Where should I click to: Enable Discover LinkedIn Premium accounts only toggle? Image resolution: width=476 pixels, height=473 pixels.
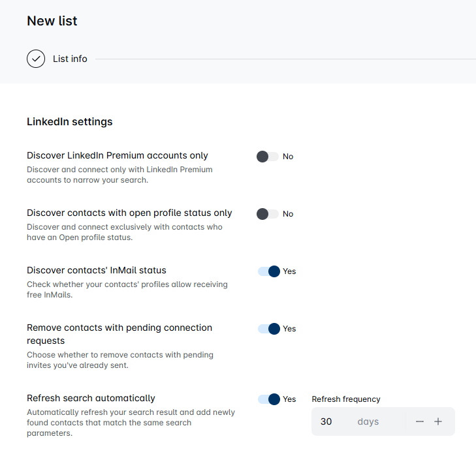tap(268, 157)
